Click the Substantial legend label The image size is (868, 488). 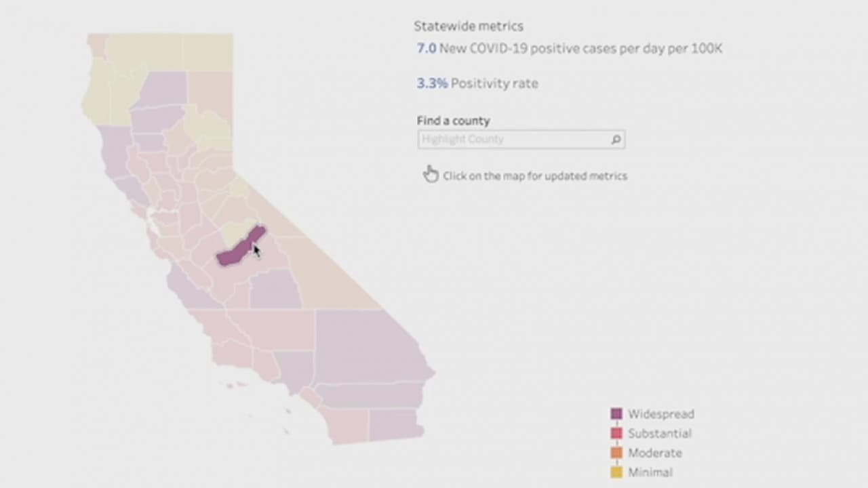pos(659,433)
